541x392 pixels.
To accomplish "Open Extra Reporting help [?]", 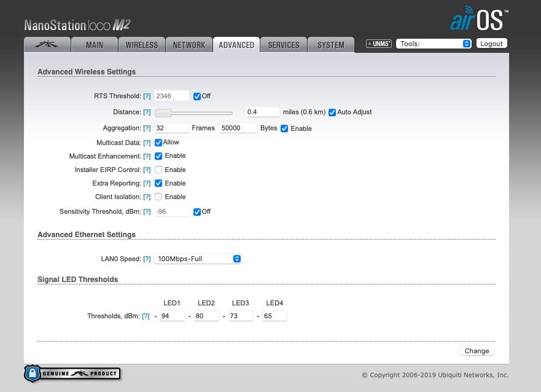I will (x=147, y=183).
